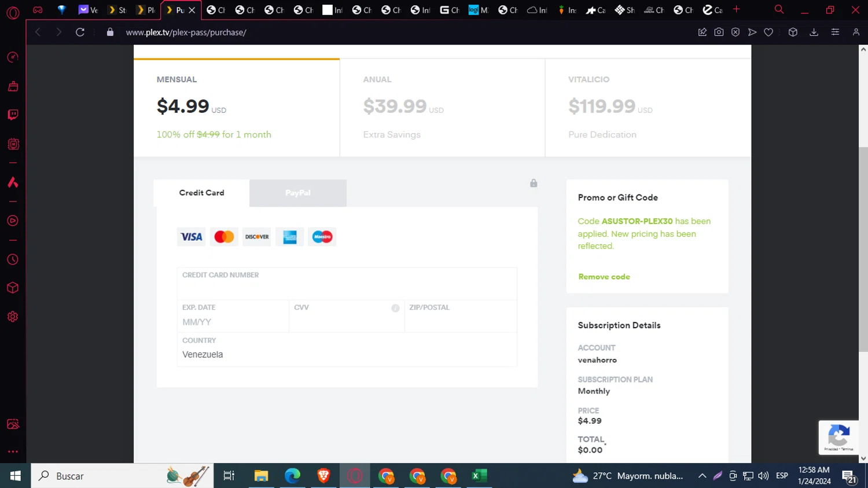Open the extensions cube in the address bar
Image resolution: width=868 pixels, height=488 pixels.
(x=793, y=32)
